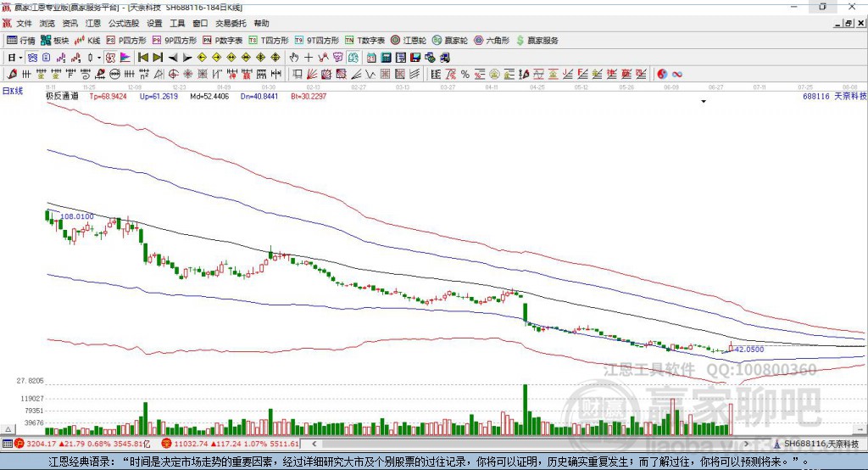
Task: Open the T数字表 tool
Action: tap(364, 41)
